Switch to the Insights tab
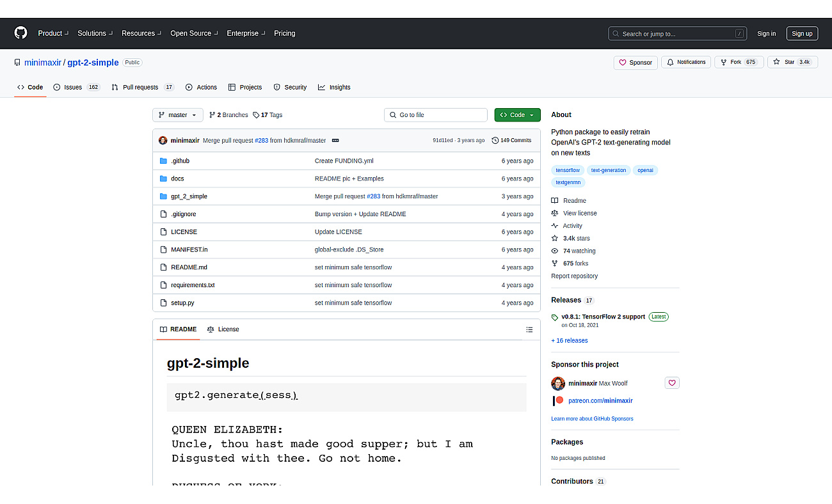The image size is (832, 504). tap(334, 88)
